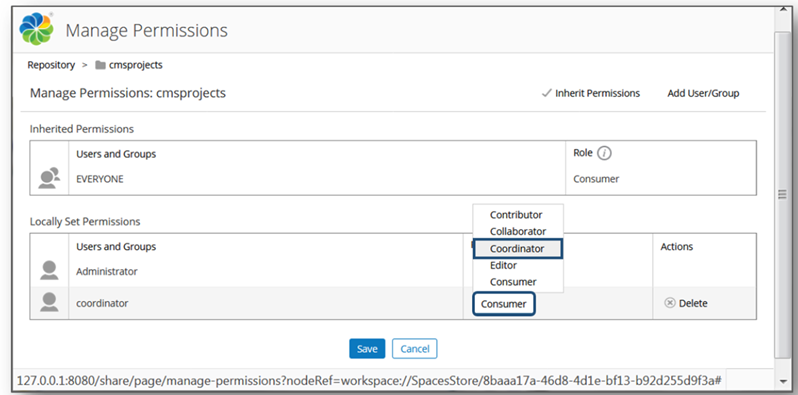Screen dimensions: 798x395
Task: Pick Editor from the role menu
Action: click(x=503, y=265)
